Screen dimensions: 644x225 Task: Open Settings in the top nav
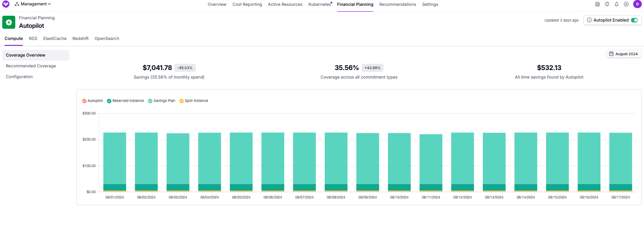point(430,4)
